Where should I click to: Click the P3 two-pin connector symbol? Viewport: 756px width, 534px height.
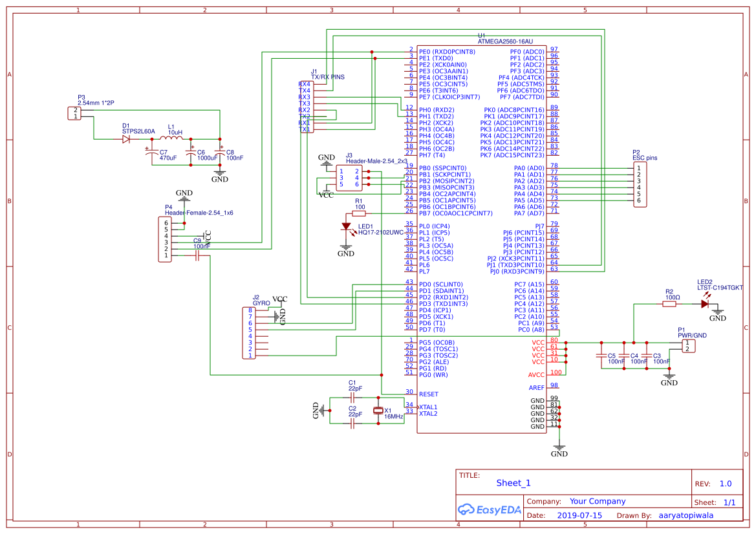74,113
